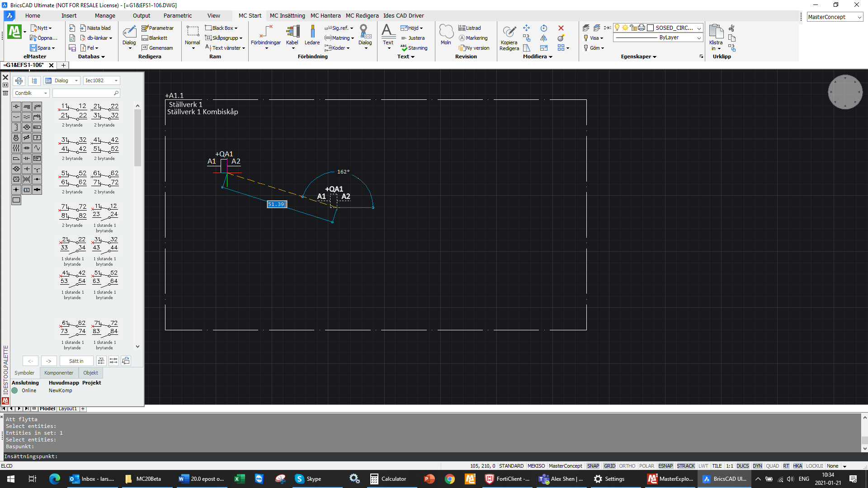Open the Förbindningar connection tool
The height and width of the screenshot is (488, 868).
coord(266,33)
